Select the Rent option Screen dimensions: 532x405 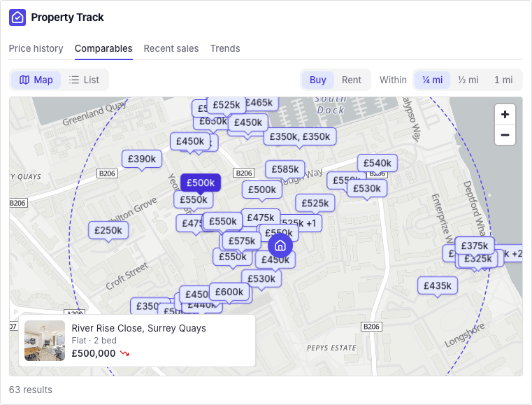352,80
